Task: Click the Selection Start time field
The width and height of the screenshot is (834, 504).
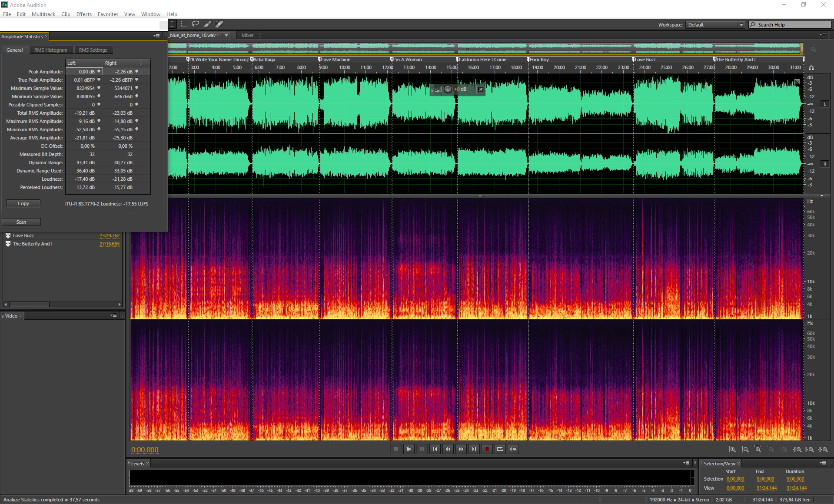Action: tap(735, 479)
